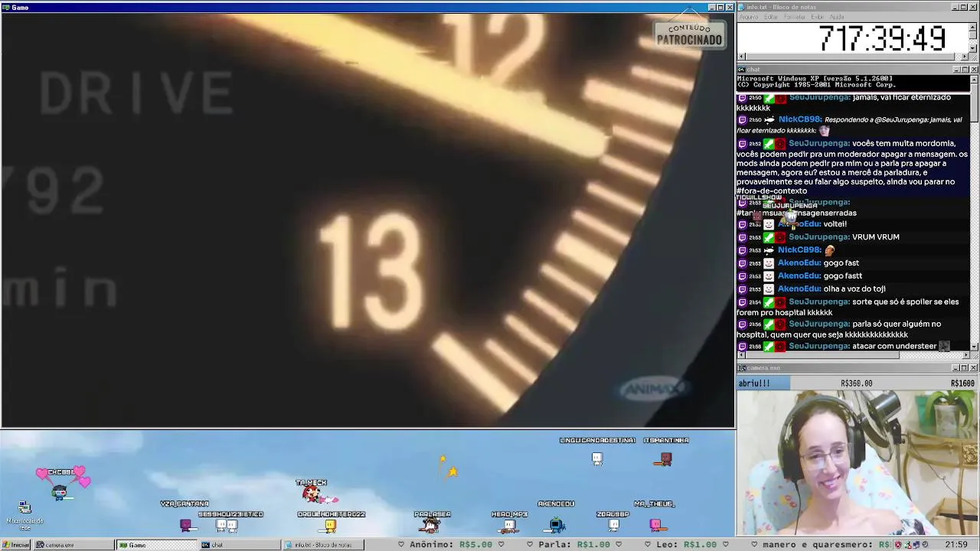Click the AKENOEDU blue character sprite
The width and height of the screenshot is (980, 551).
pyautogui.click(x=557, y=524)
